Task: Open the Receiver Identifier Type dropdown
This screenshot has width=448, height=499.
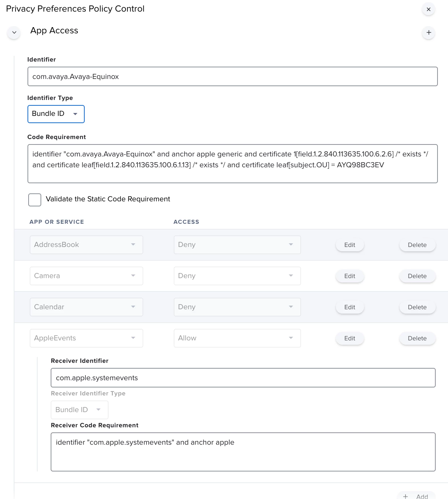Action: (80, 410)
